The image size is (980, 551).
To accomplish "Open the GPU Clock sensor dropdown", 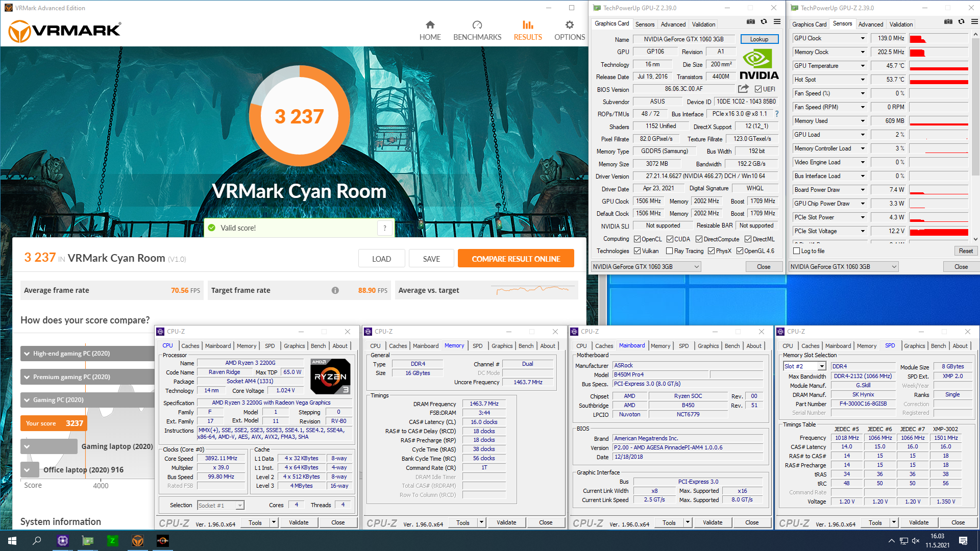I will coord(863,38).
